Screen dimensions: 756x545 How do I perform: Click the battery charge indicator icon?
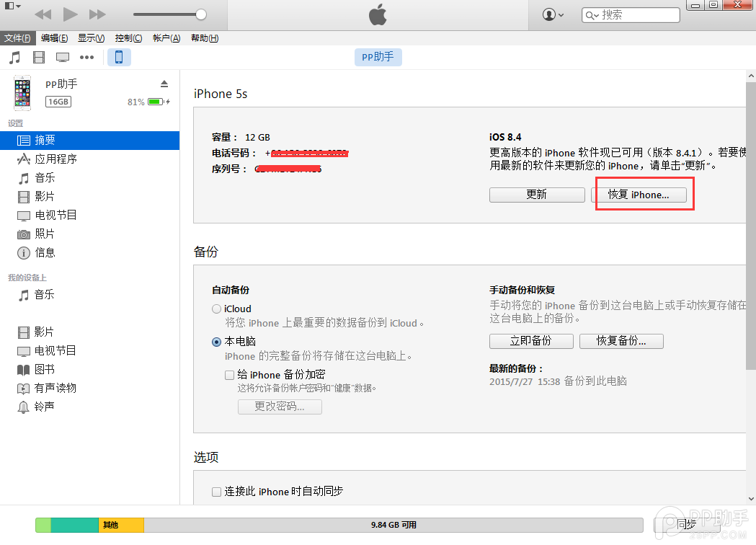pyautogui.click(x=159, y=102)
